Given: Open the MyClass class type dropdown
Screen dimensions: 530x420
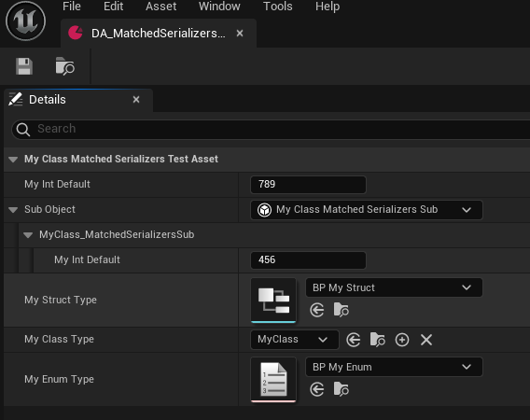Looking at the screenshot, I should pyautogui.click(x=295, y=340).
